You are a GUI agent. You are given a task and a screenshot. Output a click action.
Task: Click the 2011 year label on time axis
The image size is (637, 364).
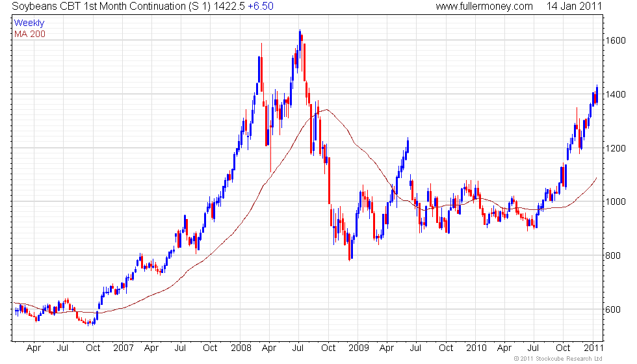click(593, 348)
